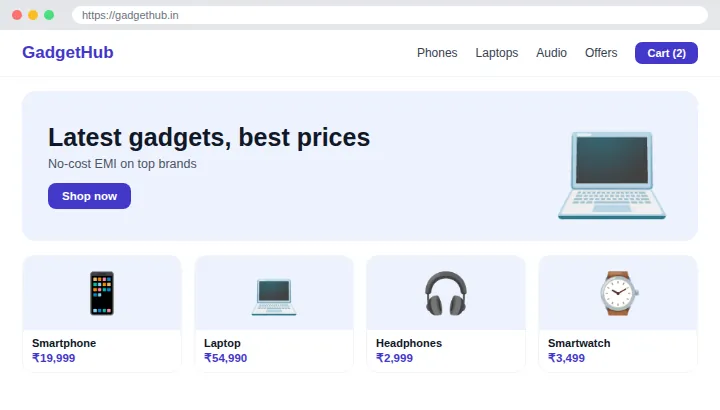Click the ₹54,990 price

(x=225, y=358)
